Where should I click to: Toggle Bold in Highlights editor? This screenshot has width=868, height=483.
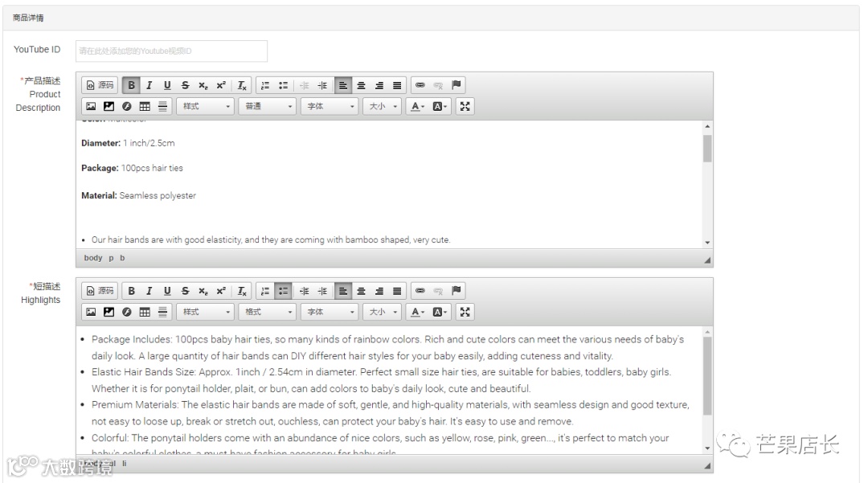(x=131, y=291)
